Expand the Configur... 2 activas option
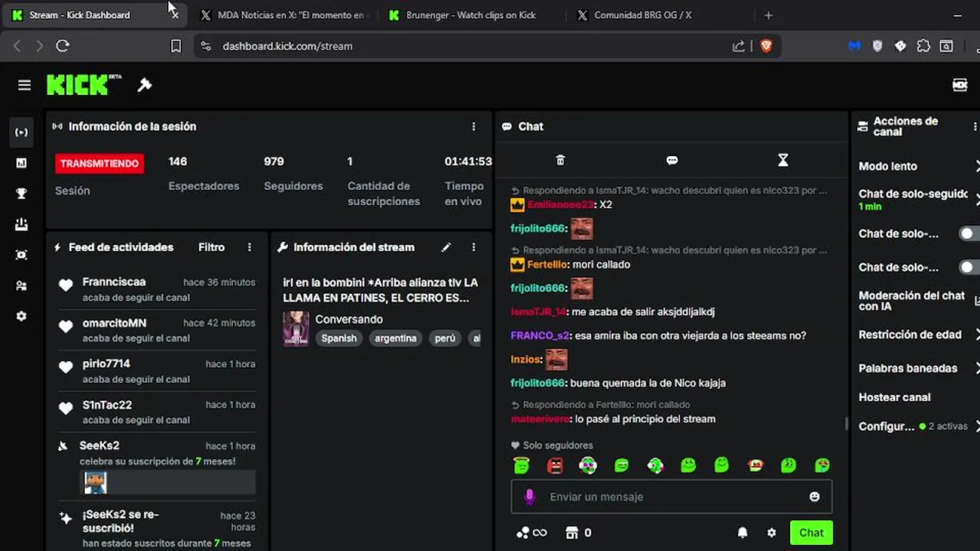The width and height of the screenshot is (980, 551). click(x=917, y=426)
